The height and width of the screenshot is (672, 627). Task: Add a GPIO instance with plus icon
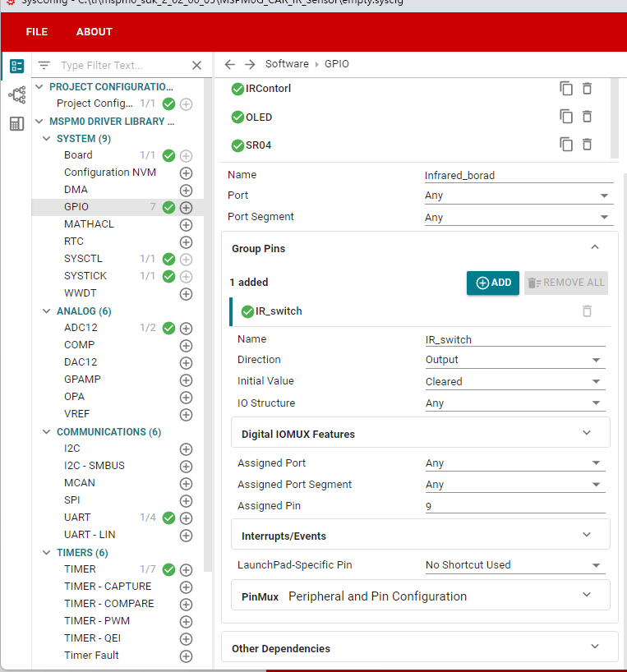pos(186,207)
